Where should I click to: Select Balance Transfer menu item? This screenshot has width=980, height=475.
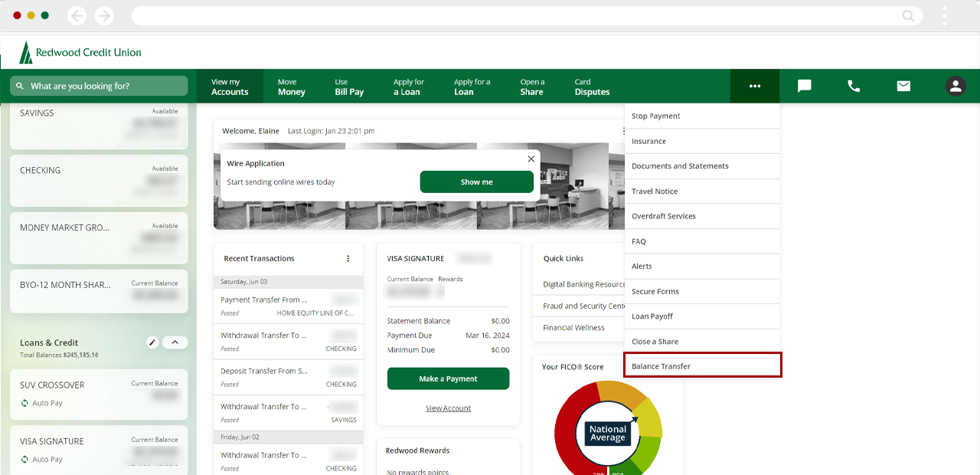pyautogui.click(x=703, y=365)
